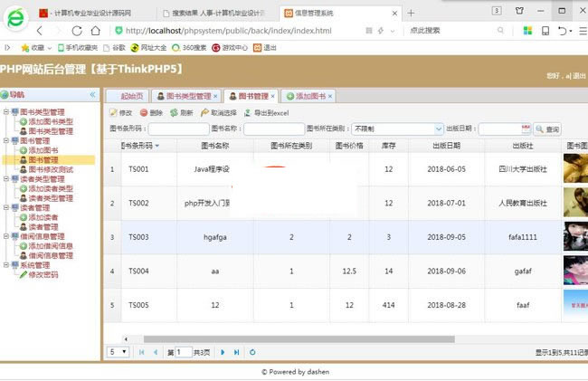Click the 查询 search button

click(547, 129)
